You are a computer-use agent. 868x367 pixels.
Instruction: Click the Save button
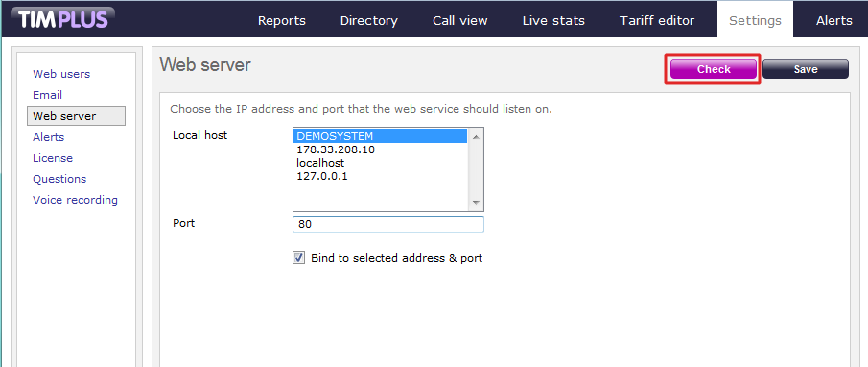click(x=806, y=69)
